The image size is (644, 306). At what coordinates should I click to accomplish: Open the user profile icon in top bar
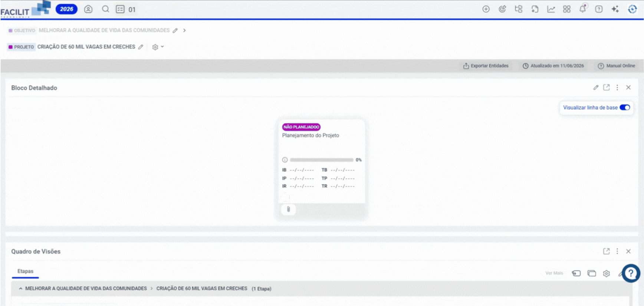point(88,9)
